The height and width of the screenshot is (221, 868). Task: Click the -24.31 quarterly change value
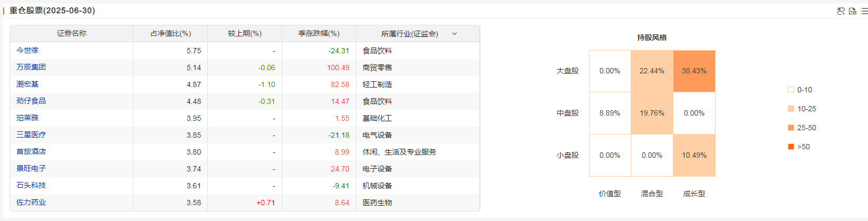coord(339,51)
